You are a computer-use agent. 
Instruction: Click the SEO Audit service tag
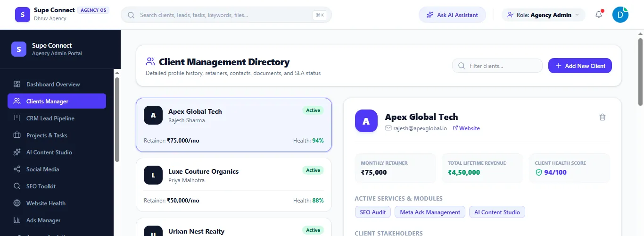click(x=373, y=212)
